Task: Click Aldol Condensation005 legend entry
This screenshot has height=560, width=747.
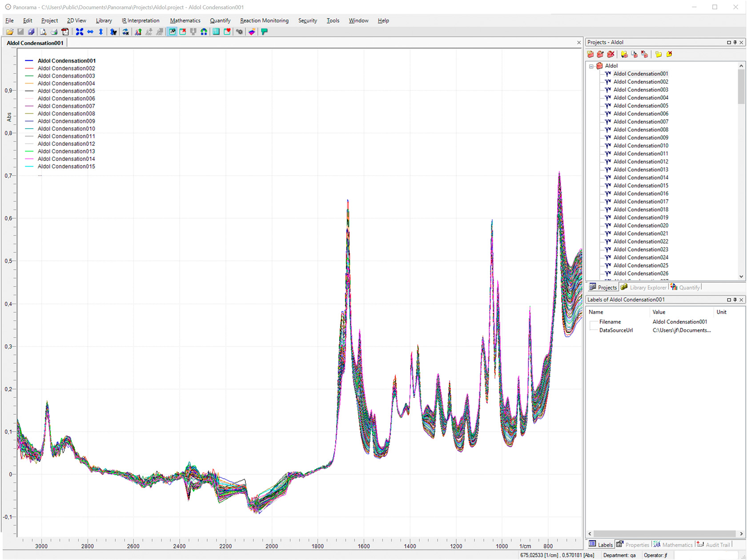Action: (66, 91)
